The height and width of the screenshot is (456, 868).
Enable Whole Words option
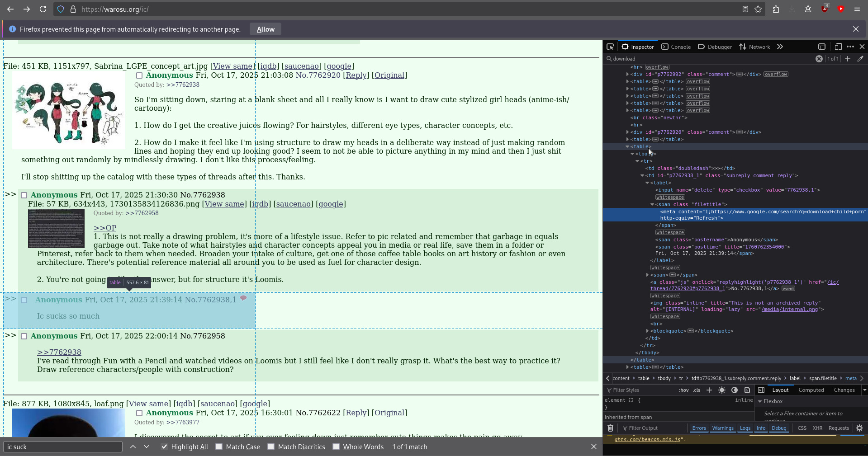[336, 447]
